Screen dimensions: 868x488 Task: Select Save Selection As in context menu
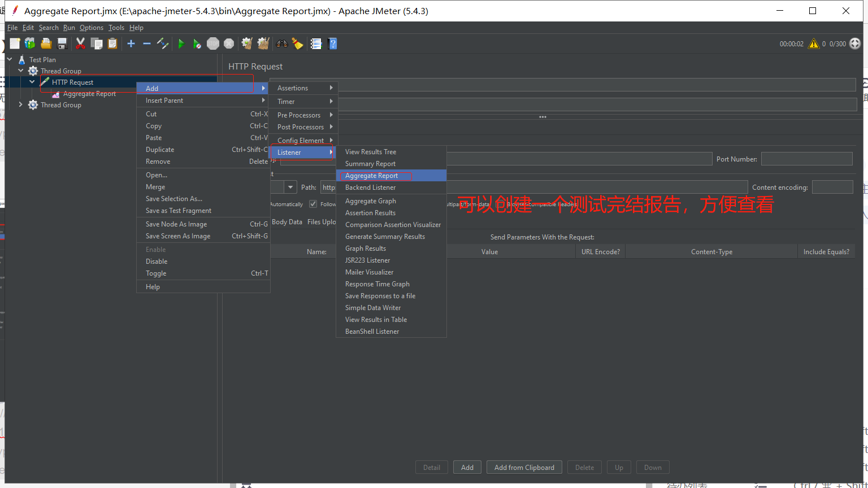point(203,199)
